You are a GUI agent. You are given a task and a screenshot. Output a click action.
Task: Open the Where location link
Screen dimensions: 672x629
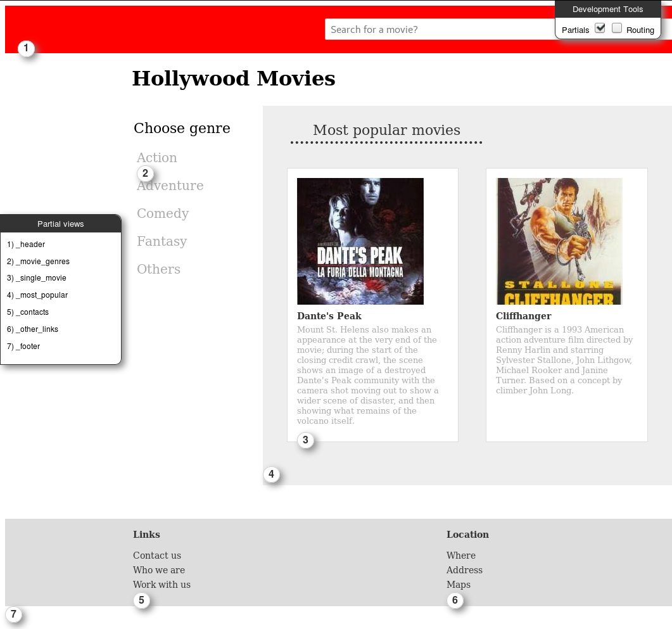(x=461, y=556)
